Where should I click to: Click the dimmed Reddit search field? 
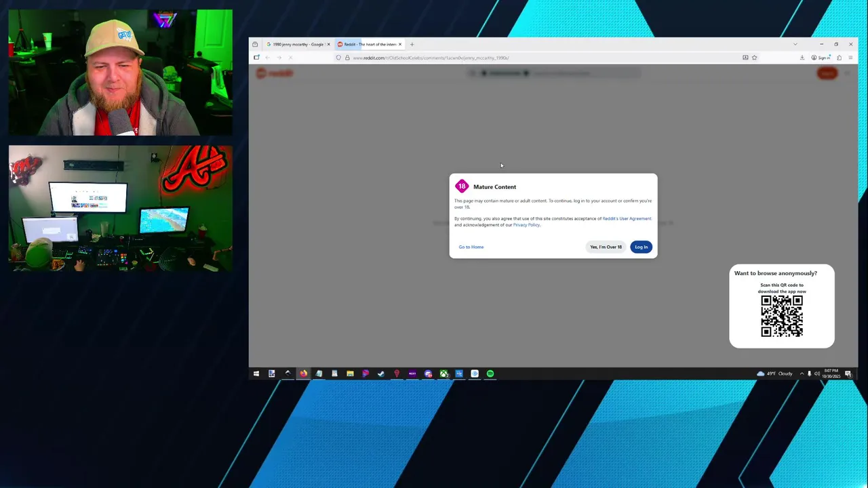[554, 73]
